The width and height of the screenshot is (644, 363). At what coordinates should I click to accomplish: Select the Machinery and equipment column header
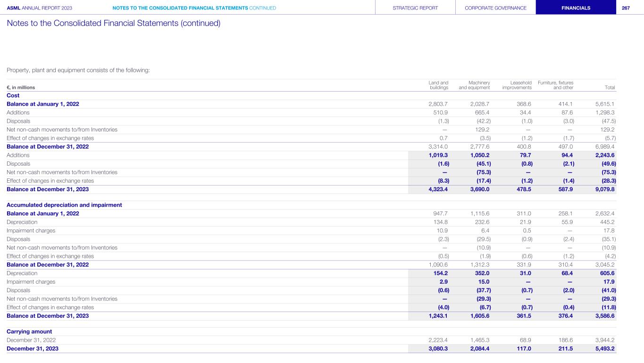[x=474, y=85]
